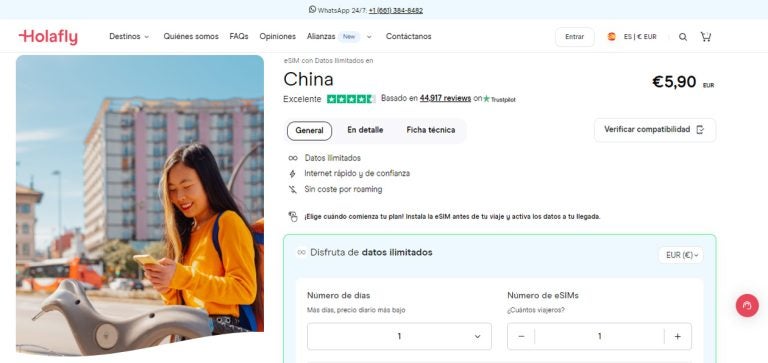The width and height of the screenshot is (768, 363).
Task: Open the EUR (€) currency dropdown
Action: click(681, 255)
